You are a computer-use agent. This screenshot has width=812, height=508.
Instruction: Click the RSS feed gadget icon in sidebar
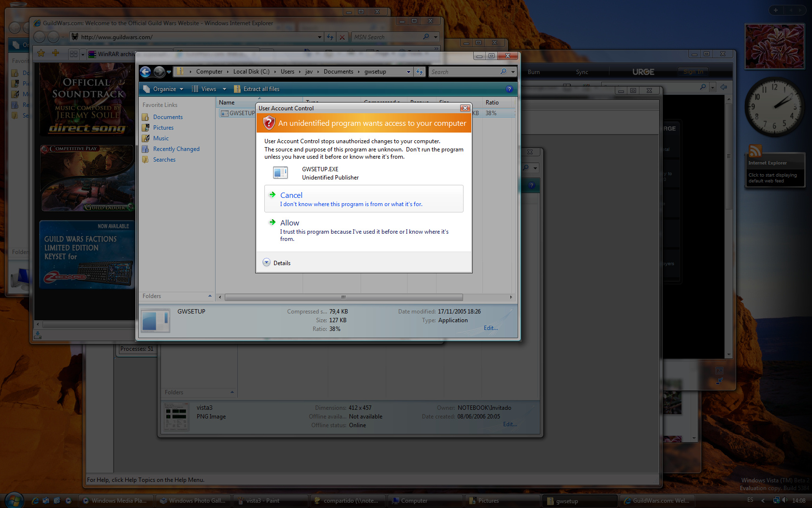pyautogui.click(x=755, y=151)
